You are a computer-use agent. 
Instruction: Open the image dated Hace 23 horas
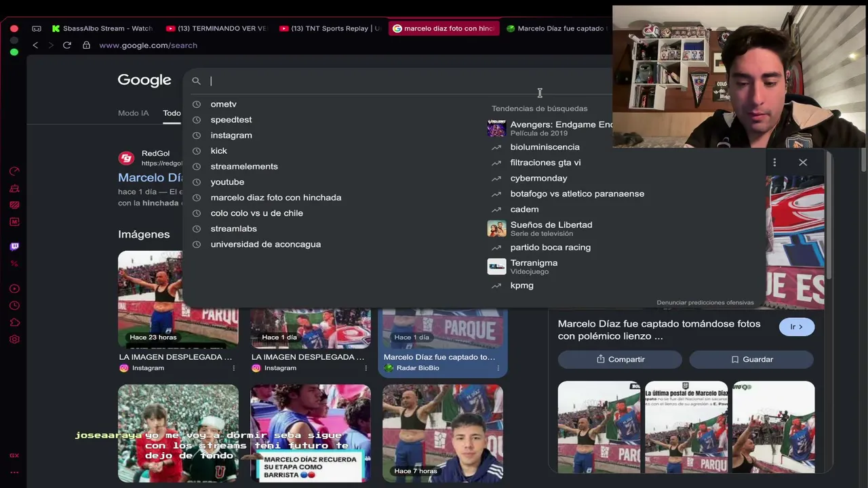tap(178, 300)
